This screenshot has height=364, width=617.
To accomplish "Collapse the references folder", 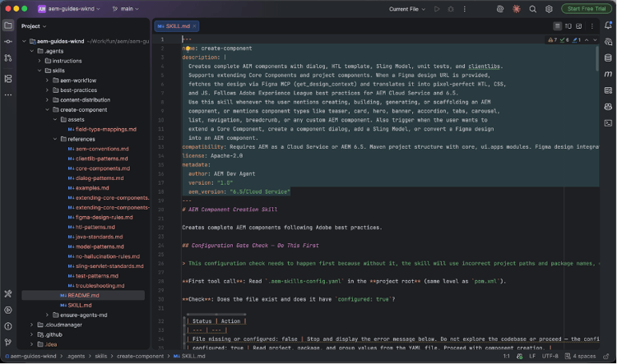I will 55,139.
